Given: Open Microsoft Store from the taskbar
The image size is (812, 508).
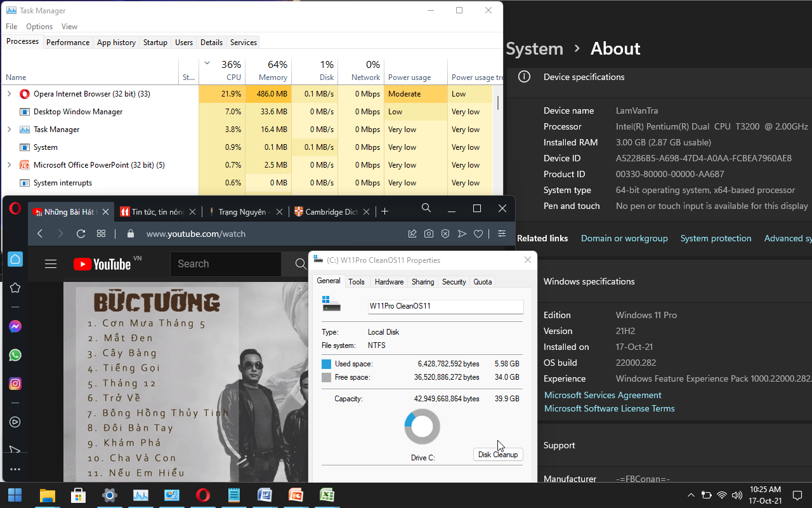Looking at the screenshot, I should click(x=79, y=495).
